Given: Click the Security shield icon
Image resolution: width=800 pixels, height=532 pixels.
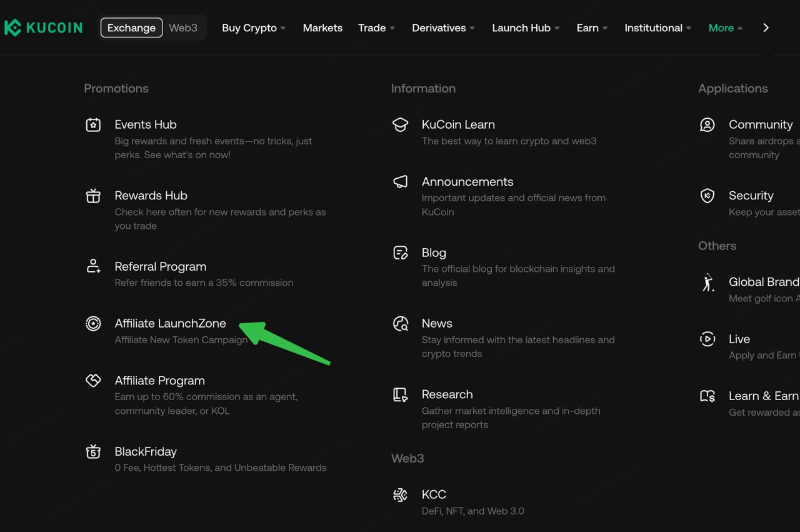Looking at the screenshot, I should point(707,196).
